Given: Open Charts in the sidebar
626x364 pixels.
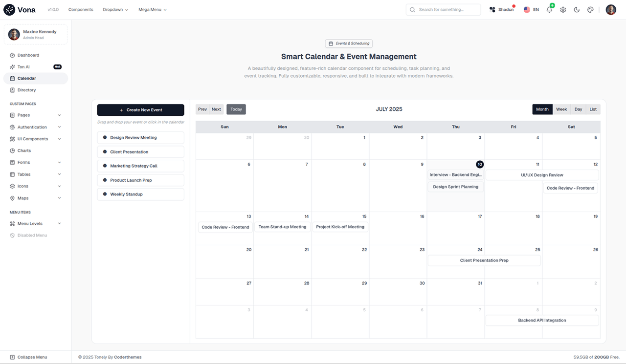Looking at the screenshot, I should [x=24, y=150].
